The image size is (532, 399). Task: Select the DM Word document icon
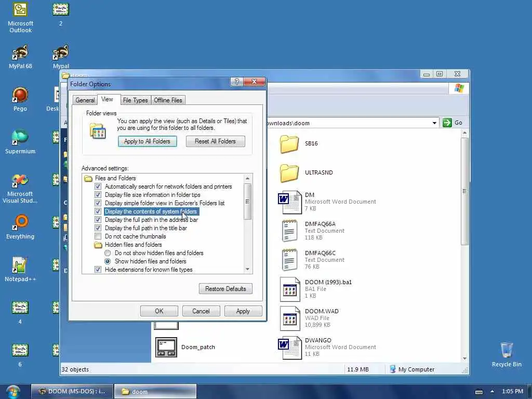pyautogui.click(x=290, y=202)
